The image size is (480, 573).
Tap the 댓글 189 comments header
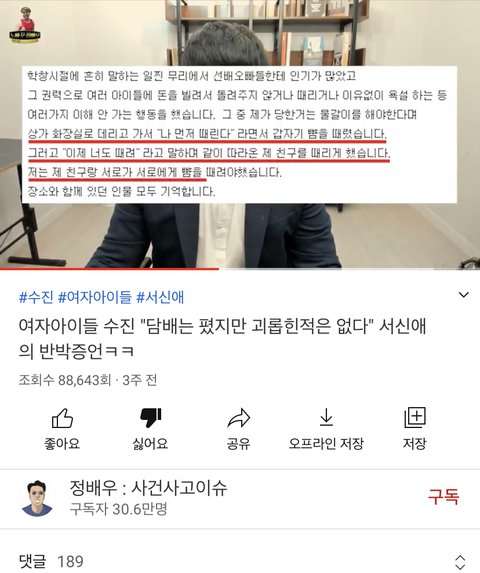[x=51, y=561]
